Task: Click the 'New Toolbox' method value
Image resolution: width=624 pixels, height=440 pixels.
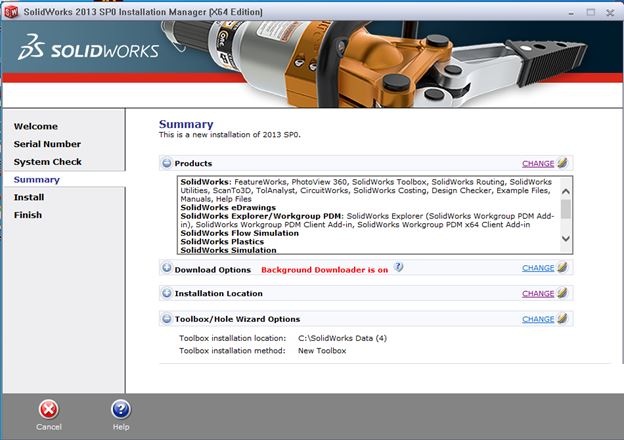Action: tap(322, 350)
